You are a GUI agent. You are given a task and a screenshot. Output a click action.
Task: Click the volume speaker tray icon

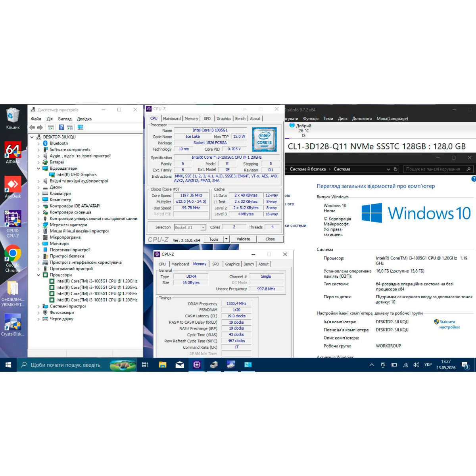tap(416, 365)
